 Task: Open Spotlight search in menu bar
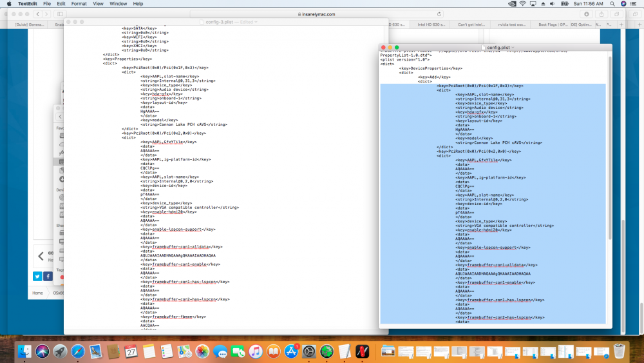coord(612,4)
